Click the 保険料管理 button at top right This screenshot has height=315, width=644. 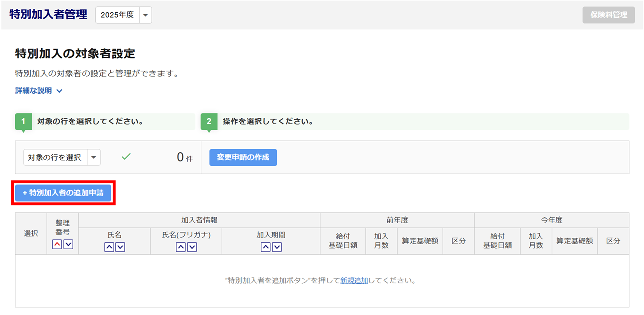(x=608, y=15)
